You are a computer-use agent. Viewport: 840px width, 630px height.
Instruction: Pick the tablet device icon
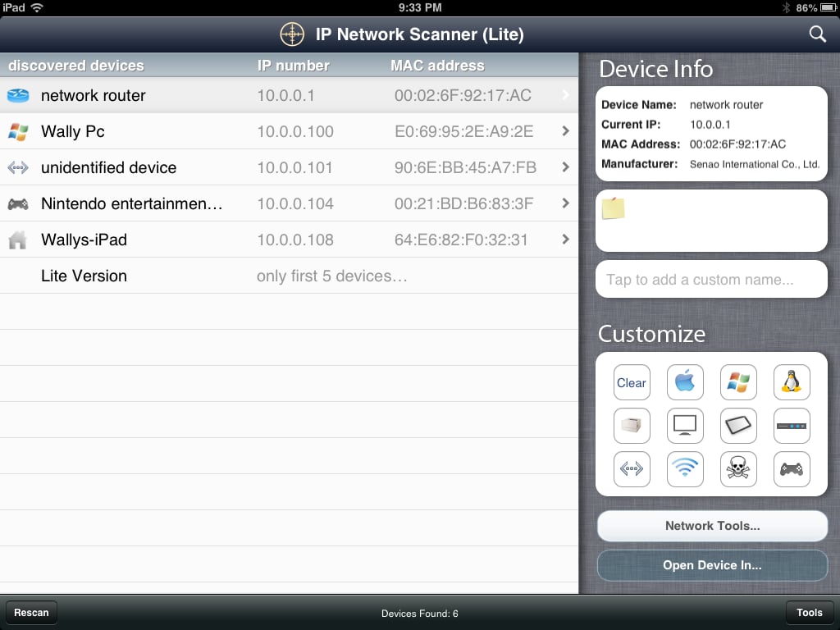click(738, 426)
